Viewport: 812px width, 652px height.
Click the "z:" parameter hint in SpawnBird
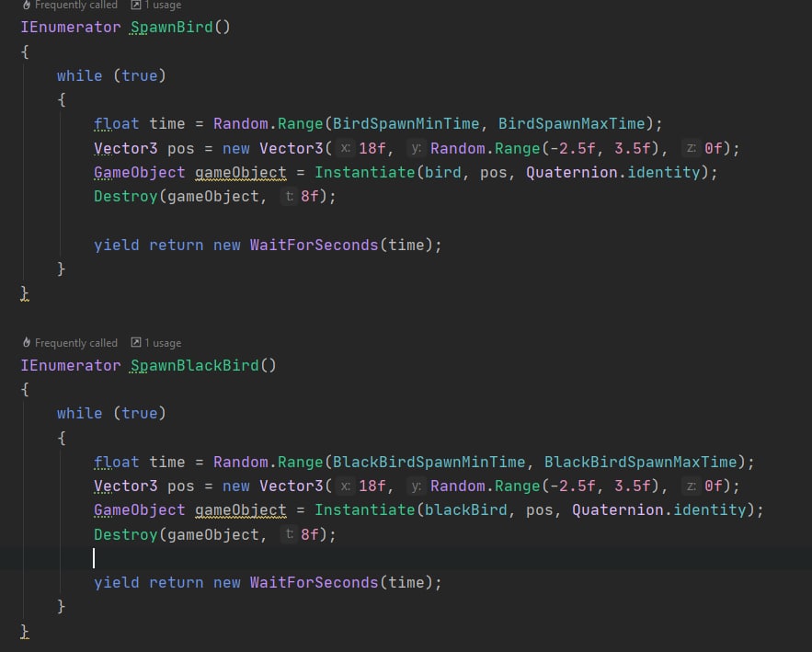[x=691, y=149]
